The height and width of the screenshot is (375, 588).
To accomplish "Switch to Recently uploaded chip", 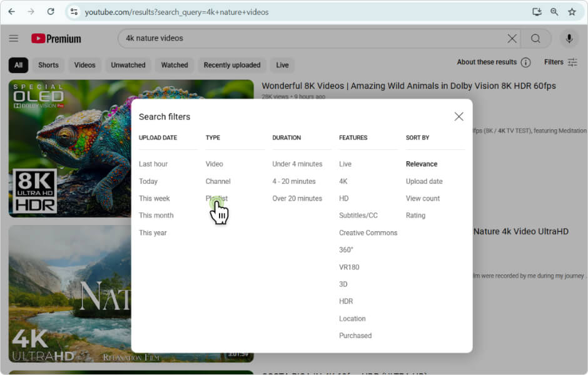I will point(232,65).
